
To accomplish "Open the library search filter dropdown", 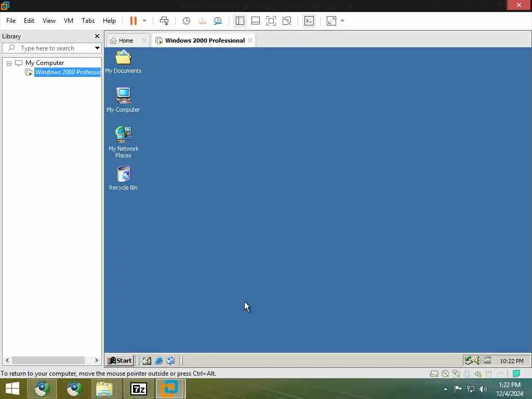I will (x=97, y=48).
